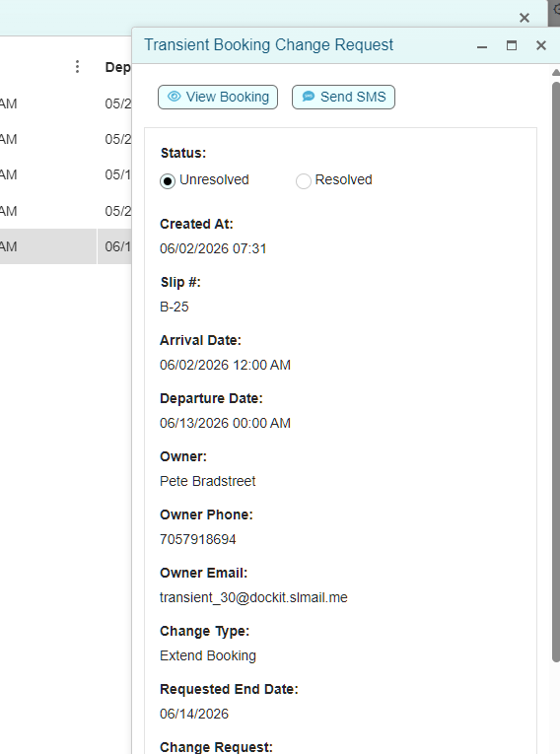The height and width of the screenshot is (754, 560).
Task: Maximize the Transient Booking Change Request dialog
Action: click(512, 45)
